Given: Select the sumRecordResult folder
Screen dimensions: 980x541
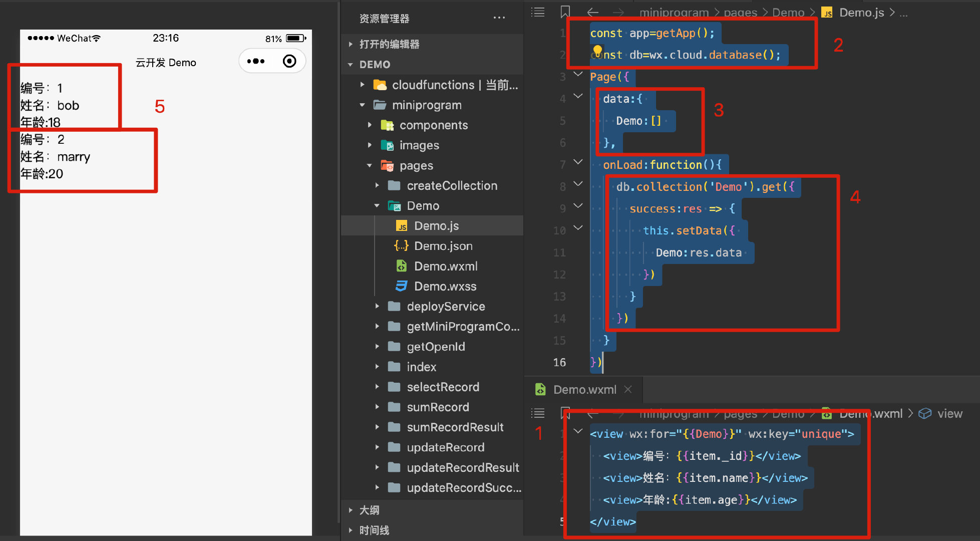Looking at the screenshot, I should 433,427.
